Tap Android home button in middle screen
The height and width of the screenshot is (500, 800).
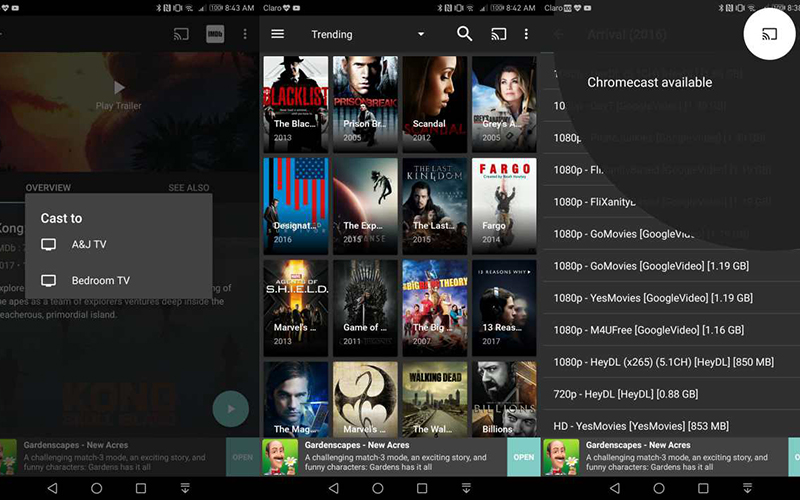pos(378,488)
